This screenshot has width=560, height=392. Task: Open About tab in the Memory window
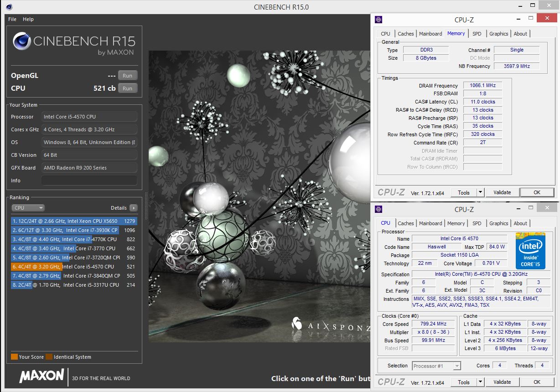coord(520,34)
